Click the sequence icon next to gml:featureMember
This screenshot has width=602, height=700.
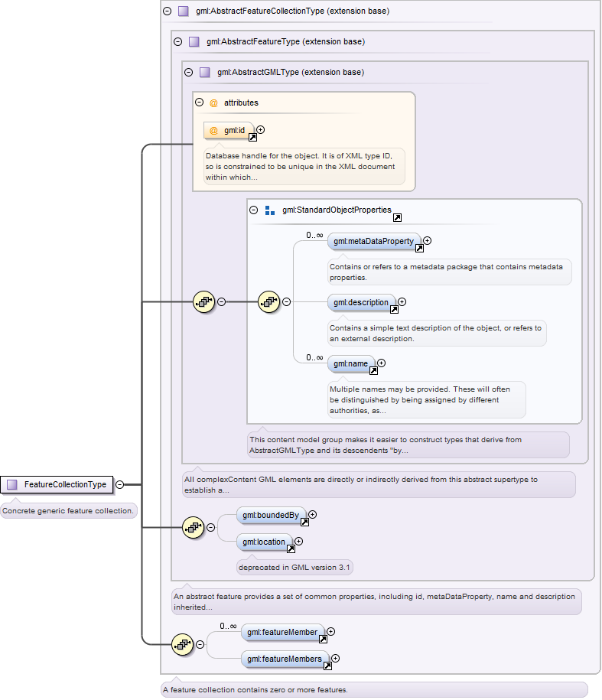(183, 645)
